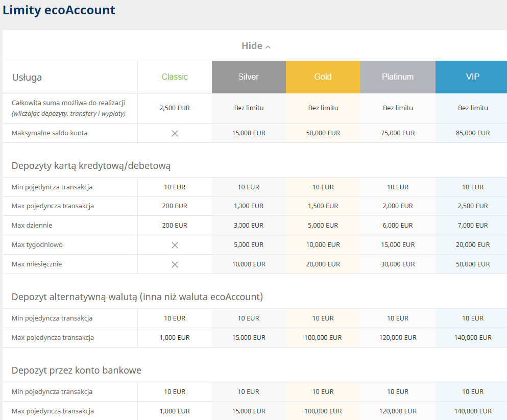Screen dimensions: 507x420
Task: Click the Max tygodniowo row label
Action: [37, 245]
